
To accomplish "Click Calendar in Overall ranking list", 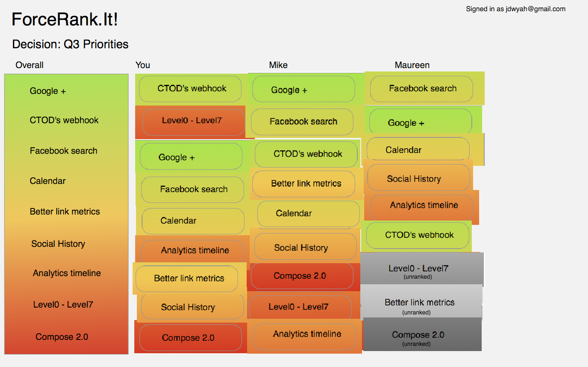I will coord(48,181).
